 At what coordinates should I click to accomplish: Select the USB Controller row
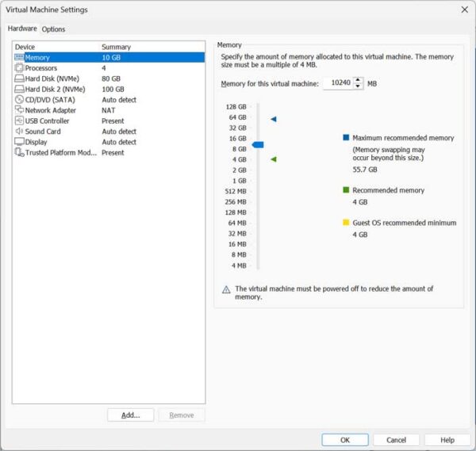[109, 120]
